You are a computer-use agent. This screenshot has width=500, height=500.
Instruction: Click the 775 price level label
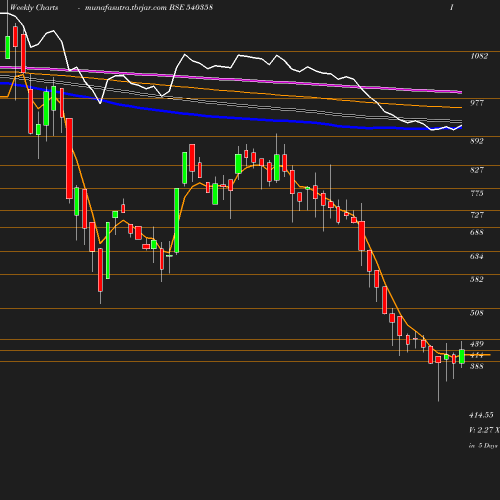(x=477, y=193)
